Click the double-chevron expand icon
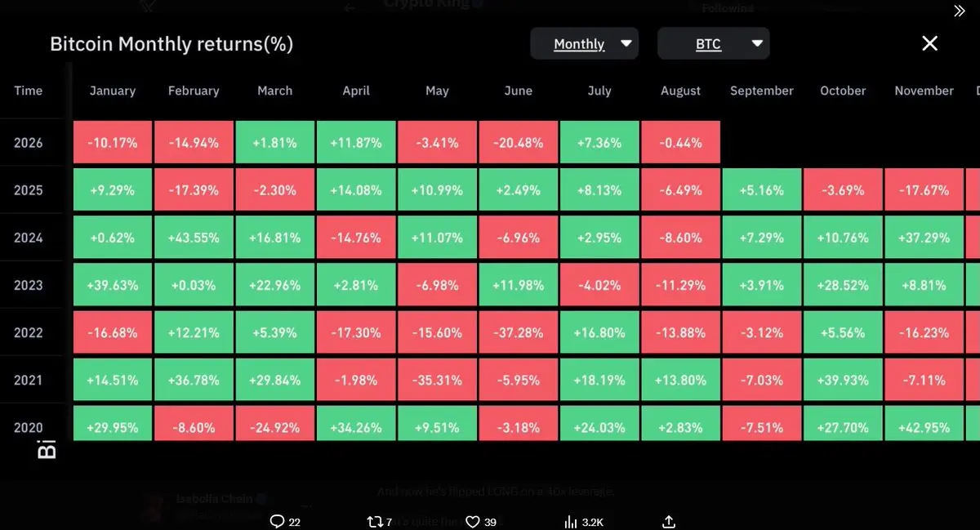 pyautogui.click(x=960, y=11)
